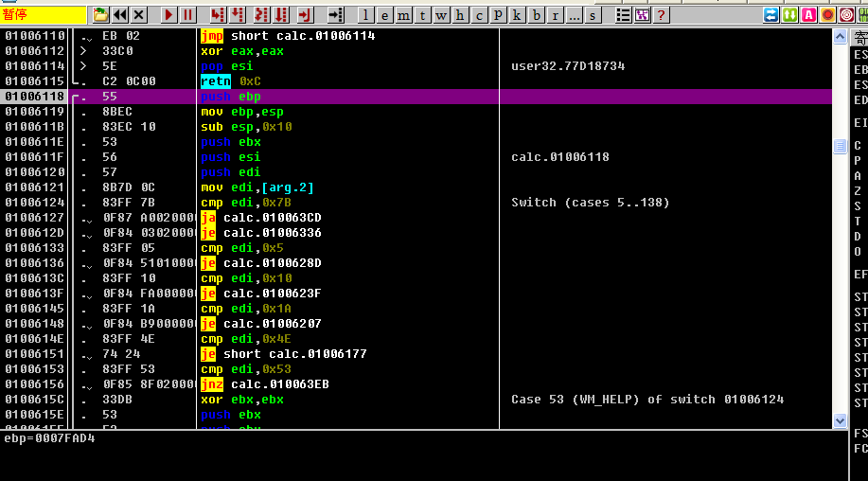Image resolution: width=868 pixels, height=481 pixels.
Task: Click the Go to Address arrow icon
Action: tap(334, 15)
